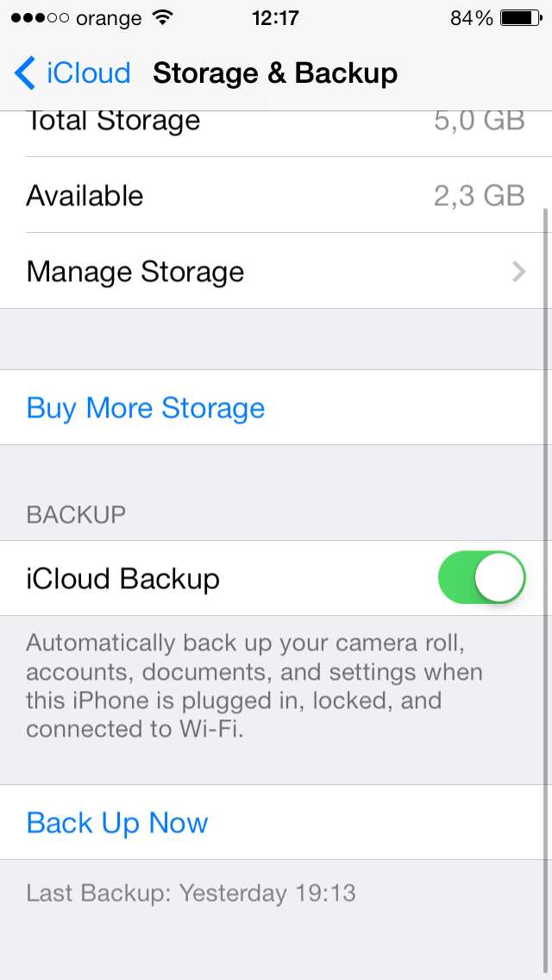The image size is (552, 980).
Task: Tap the 12:17 clock in status bar
Action: point(276,19)
